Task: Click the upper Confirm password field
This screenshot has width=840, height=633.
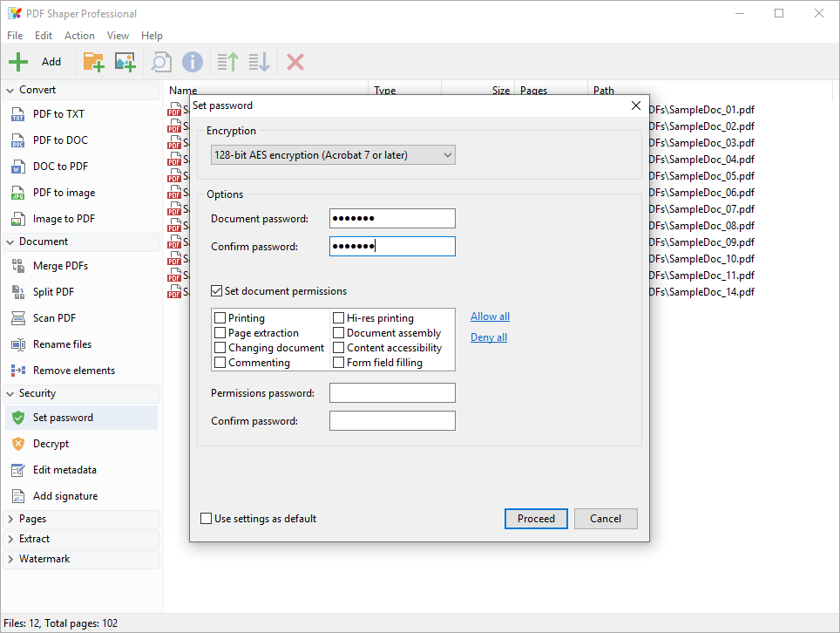Action: point(392,247)
